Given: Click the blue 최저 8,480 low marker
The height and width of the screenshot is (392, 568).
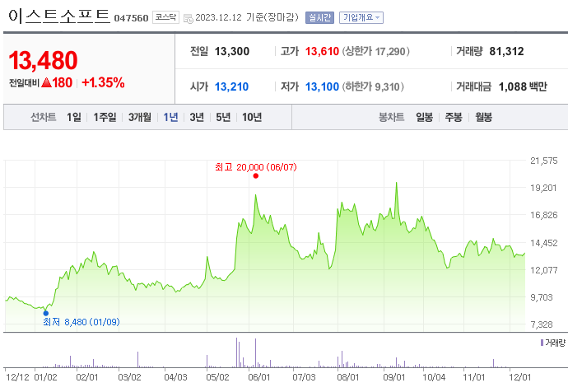Looking at the screenshot, I should 45,314.
